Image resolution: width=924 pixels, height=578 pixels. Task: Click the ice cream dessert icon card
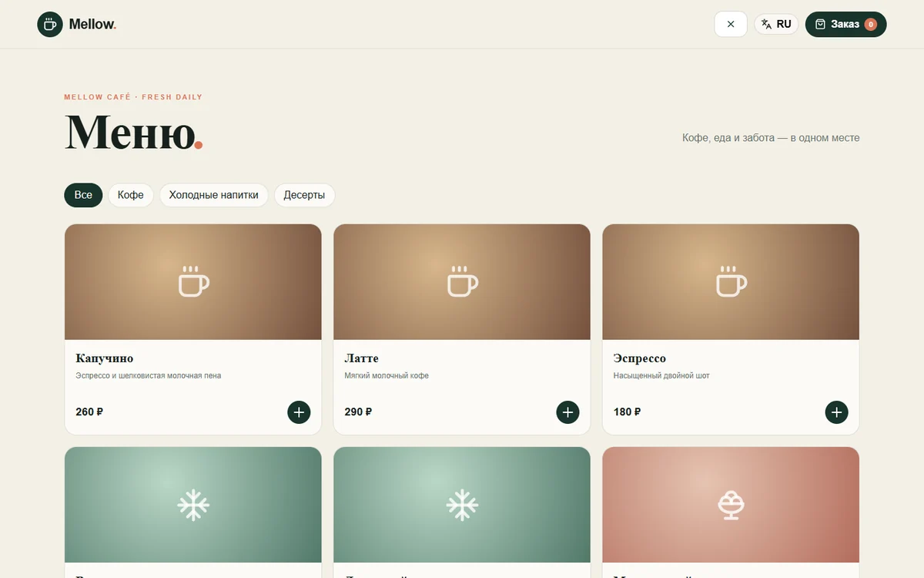(731, 505)
